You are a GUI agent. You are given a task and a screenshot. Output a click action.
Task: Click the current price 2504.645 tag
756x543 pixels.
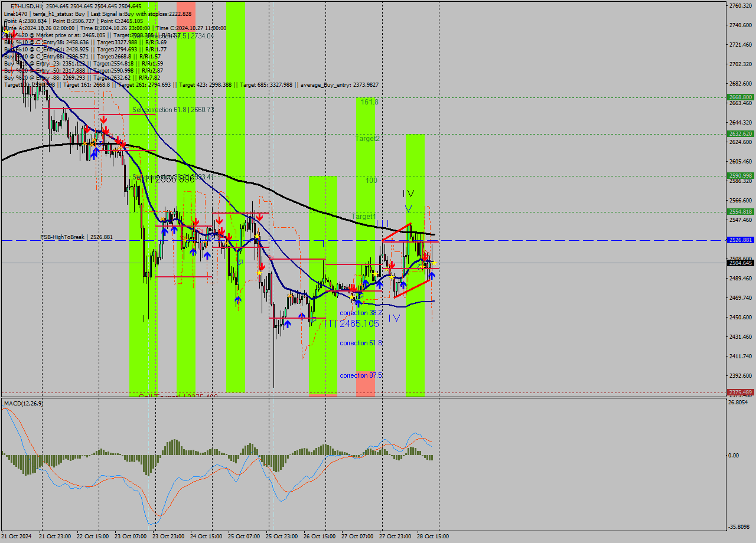click(740, 263)
